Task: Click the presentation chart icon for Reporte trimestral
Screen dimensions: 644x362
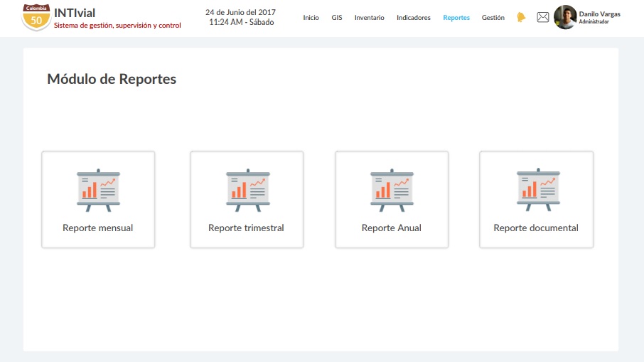Action: click(x=247, y=190)
